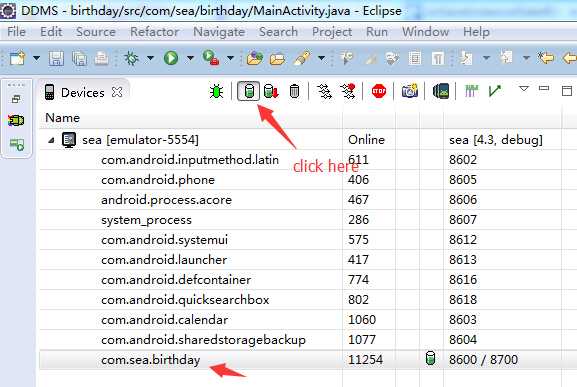Open the External Tools dropdown arrow
Screen dimensions: 577x387
230,58
